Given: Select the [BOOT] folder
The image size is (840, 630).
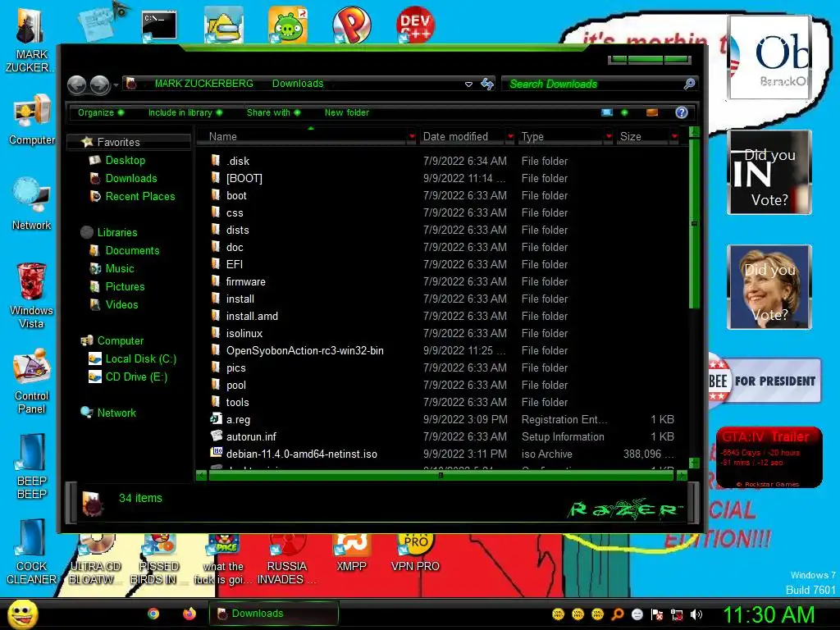Looking at the screenshot, I should (244, 178).
